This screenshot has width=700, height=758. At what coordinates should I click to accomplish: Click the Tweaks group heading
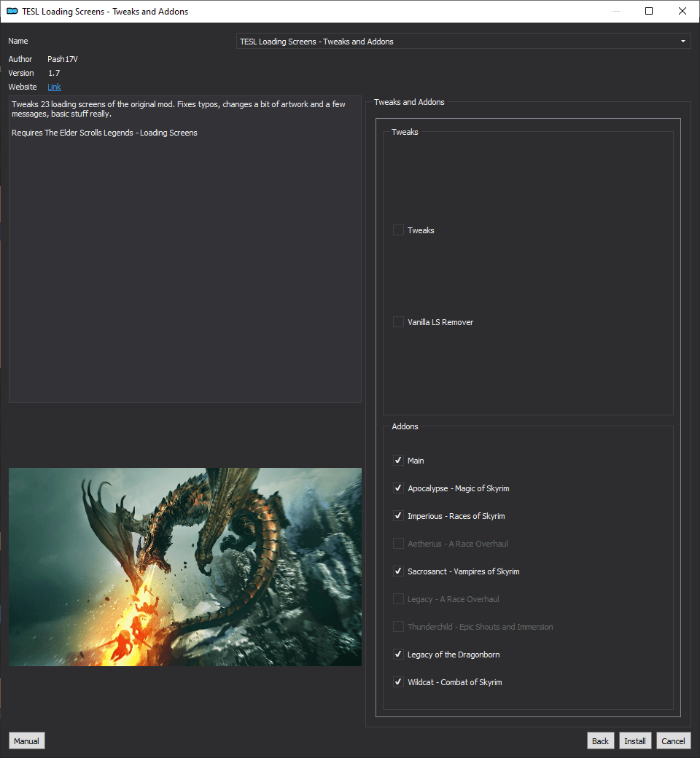[x=405, y=132]
